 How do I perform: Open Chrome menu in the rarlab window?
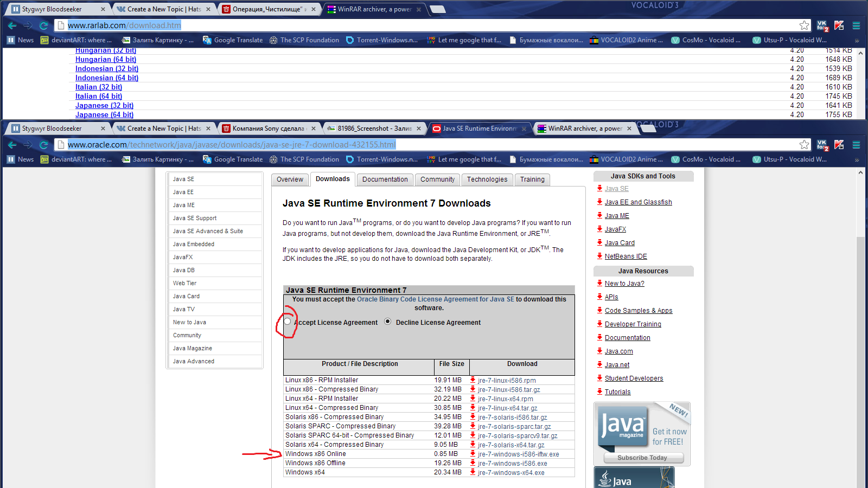[x=857, y=25]
